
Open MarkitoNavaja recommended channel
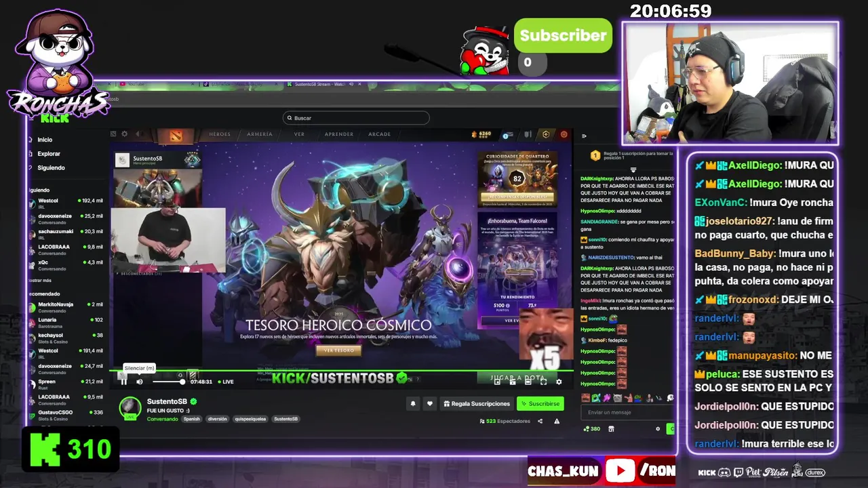click(x=66, y=307)
